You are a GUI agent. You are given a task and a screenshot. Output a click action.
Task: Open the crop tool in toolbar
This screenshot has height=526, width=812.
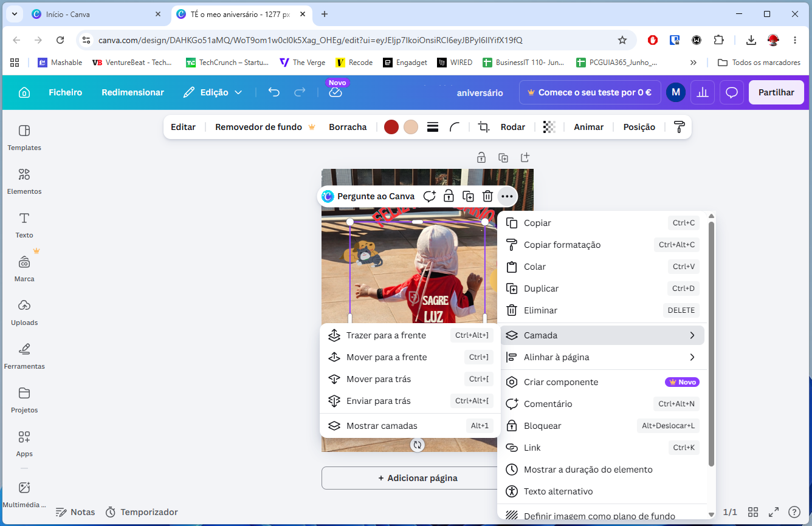coord(484,127)
